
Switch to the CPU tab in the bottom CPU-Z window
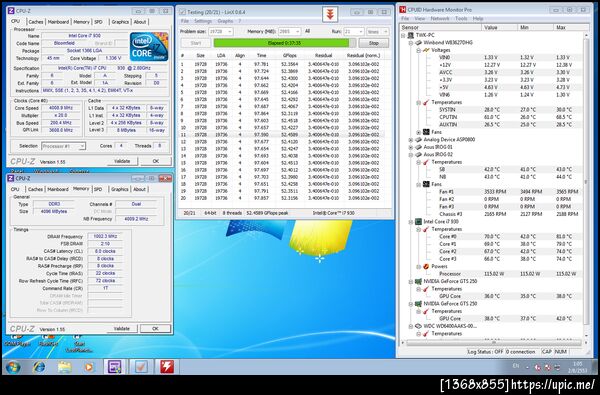pos(15,189)
